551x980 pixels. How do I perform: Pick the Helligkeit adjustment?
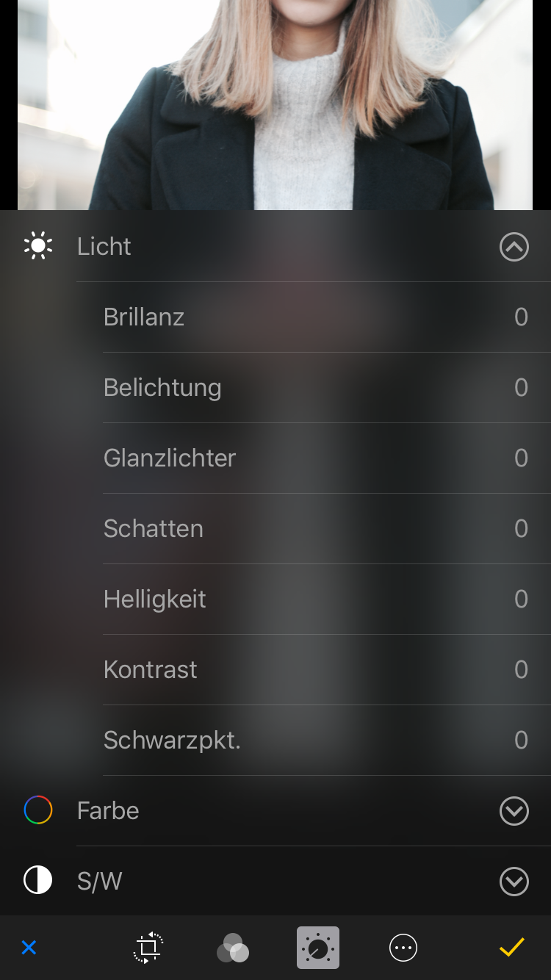click(155, 599)
